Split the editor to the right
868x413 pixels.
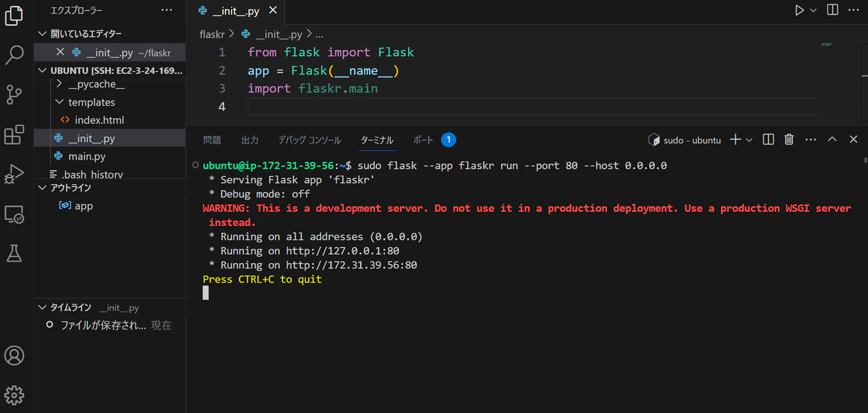pos(833,10)
